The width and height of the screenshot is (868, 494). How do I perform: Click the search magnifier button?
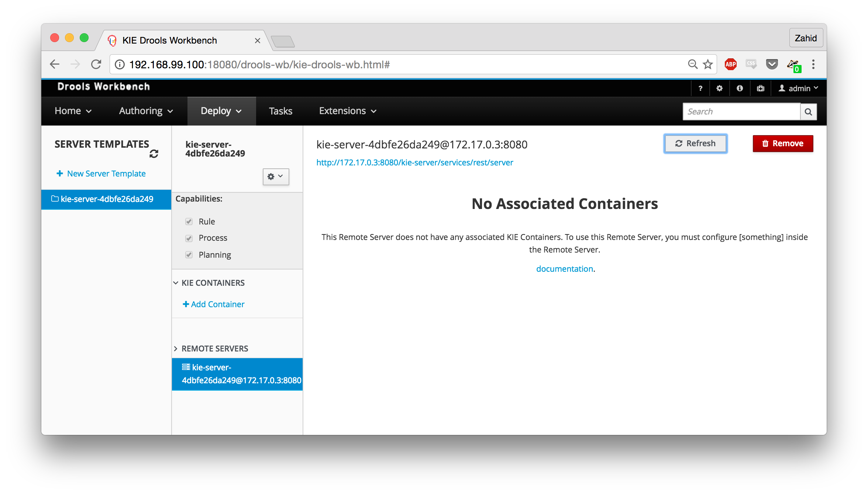(x=808, y=112)
